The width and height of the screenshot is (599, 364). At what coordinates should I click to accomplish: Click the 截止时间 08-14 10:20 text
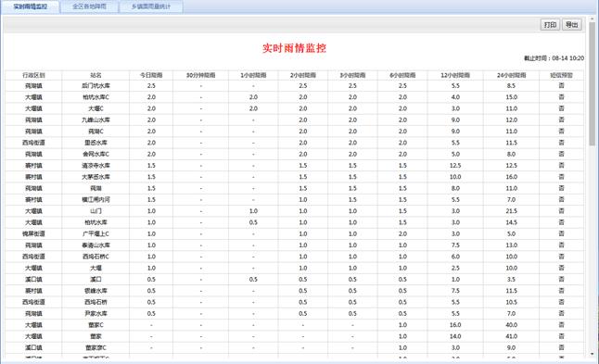pos(554,58)
